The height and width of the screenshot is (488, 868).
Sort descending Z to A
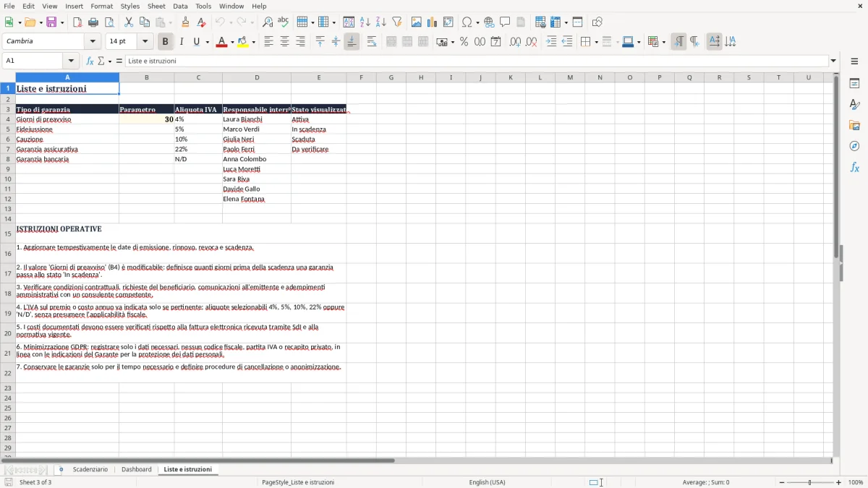pyautogui.click(x=381, y=22)
